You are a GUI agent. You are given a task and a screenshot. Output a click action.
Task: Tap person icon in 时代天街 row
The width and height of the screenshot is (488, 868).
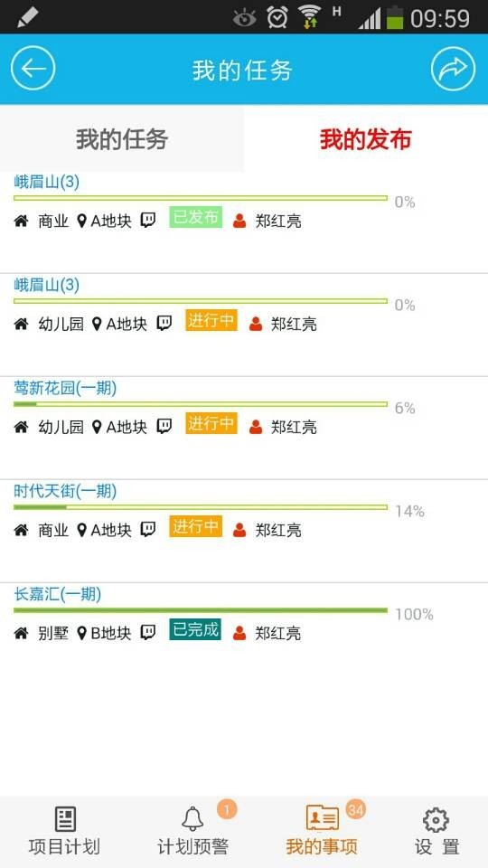(x=239, y=530)
